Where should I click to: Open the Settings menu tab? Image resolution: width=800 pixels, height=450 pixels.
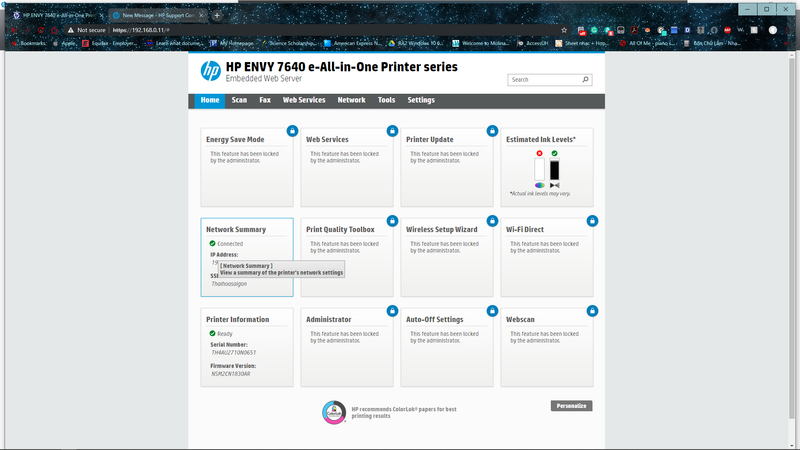421,100
